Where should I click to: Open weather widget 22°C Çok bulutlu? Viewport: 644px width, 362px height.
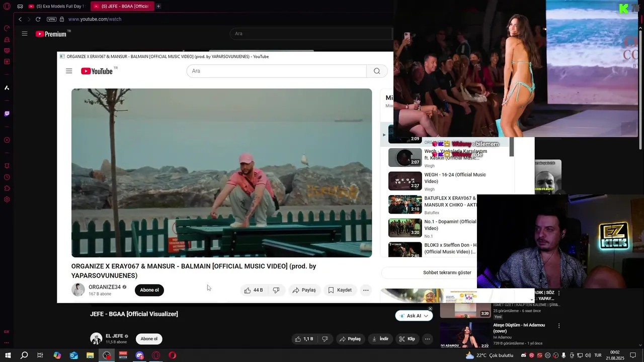490,355
